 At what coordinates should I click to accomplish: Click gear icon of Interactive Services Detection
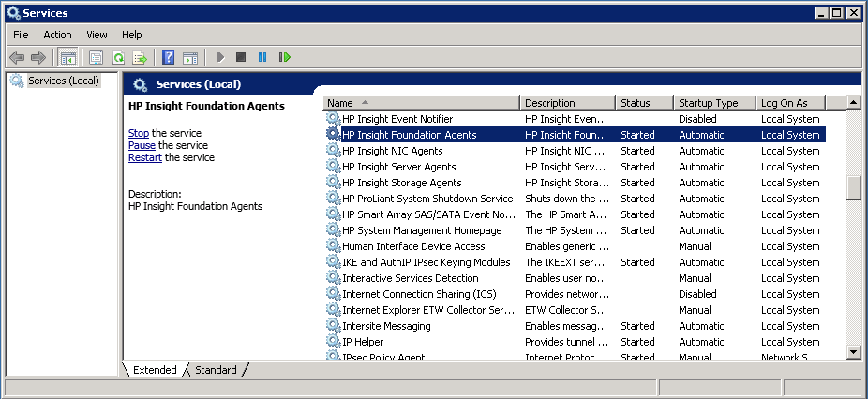tap(333, 278)
